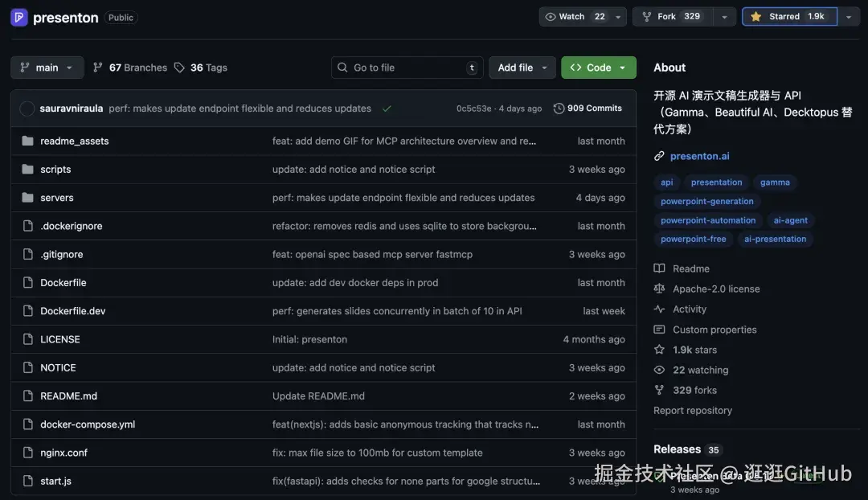This screenshot has height=500, width=868.
Task: Open the Releases 35 heading link
Action: coord(688,449)
